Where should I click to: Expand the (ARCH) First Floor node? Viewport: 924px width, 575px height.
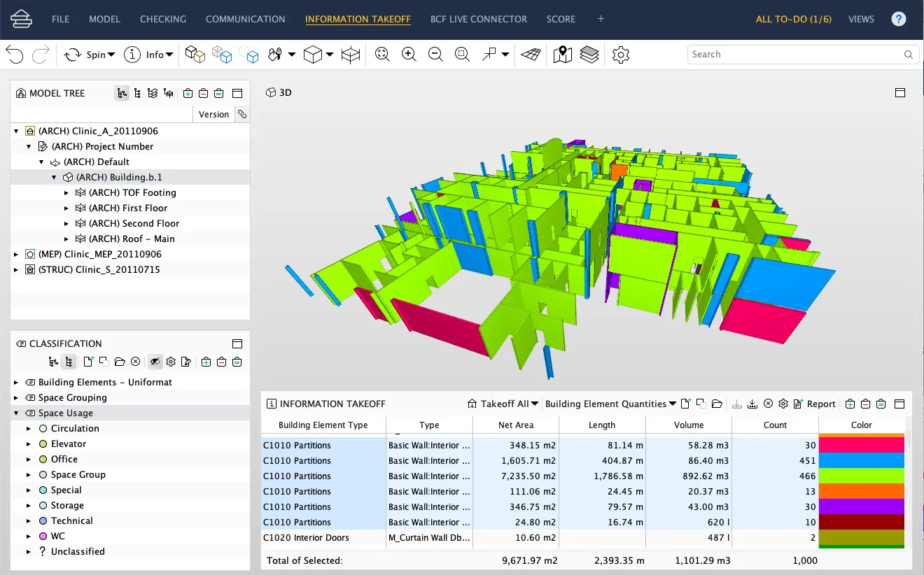point(66,208)
